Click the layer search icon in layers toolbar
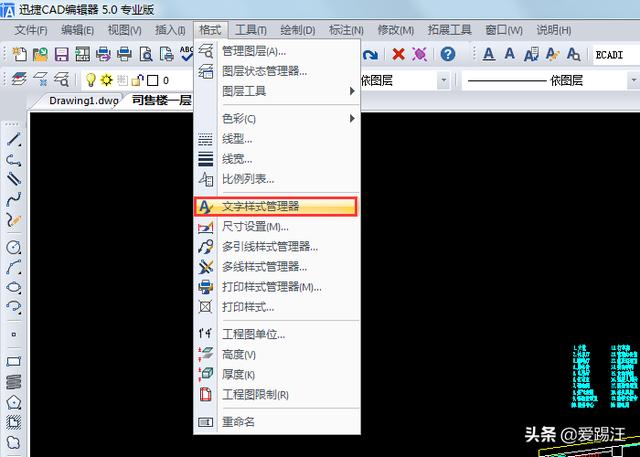 [x=61, y=80]
